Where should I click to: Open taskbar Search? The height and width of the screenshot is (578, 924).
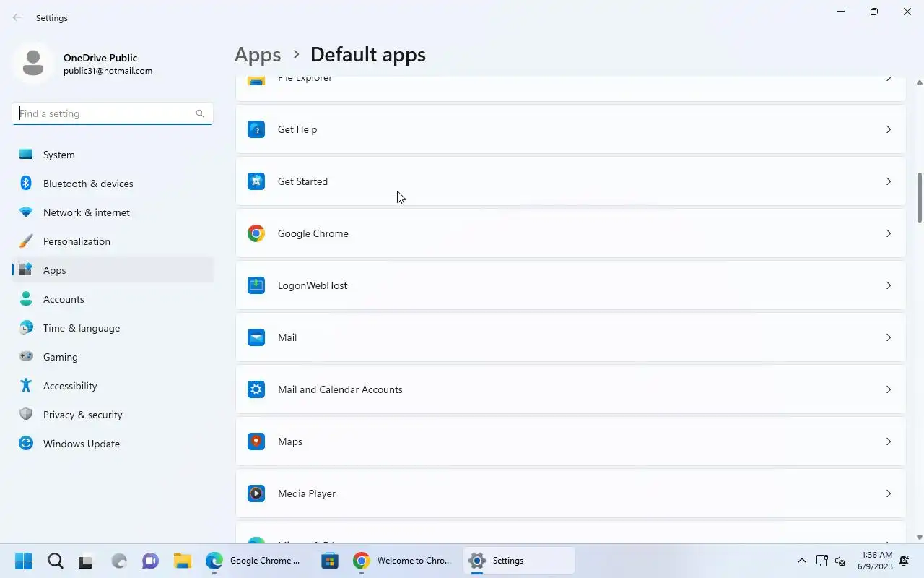(x=55, y=561)
